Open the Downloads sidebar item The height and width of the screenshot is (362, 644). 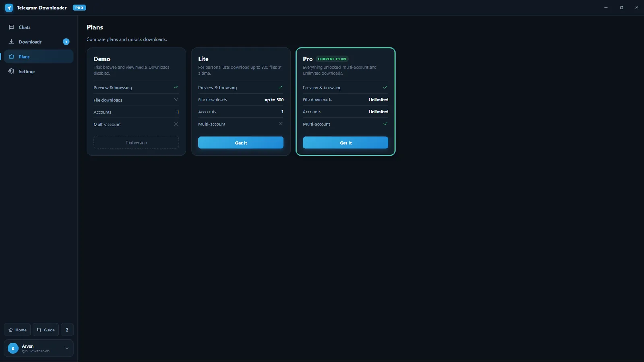tap(39, 42)
